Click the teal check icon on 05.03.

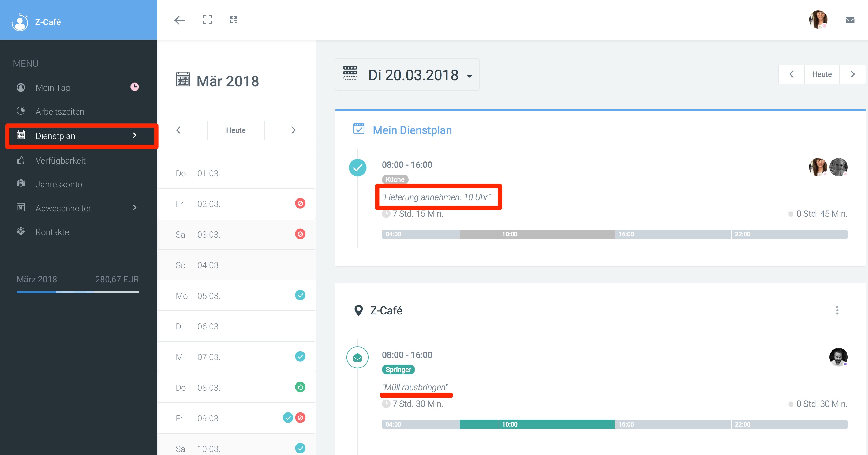(x=300, y=295)
